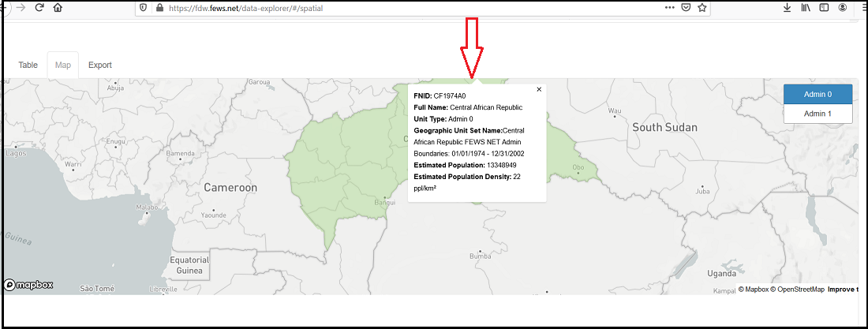Select the Admin 0 boundary level
Screen dimensions: 868x329
817,94
